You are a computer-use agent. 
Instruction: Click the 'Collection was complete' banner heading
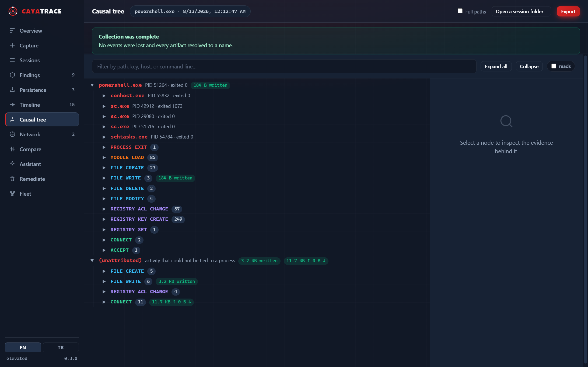coord(129,37)
